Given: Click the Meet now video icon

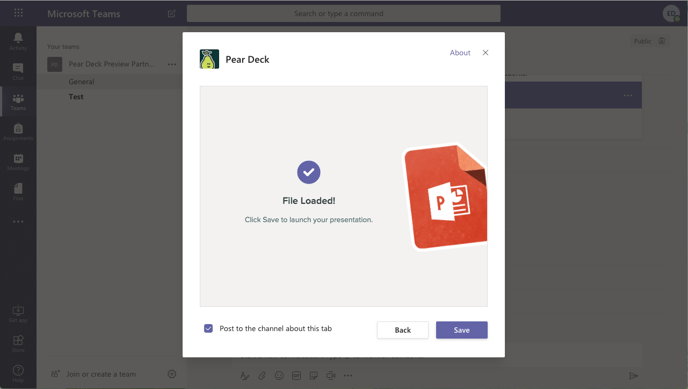Looking at the screenshot, I should tap(330, 375).
